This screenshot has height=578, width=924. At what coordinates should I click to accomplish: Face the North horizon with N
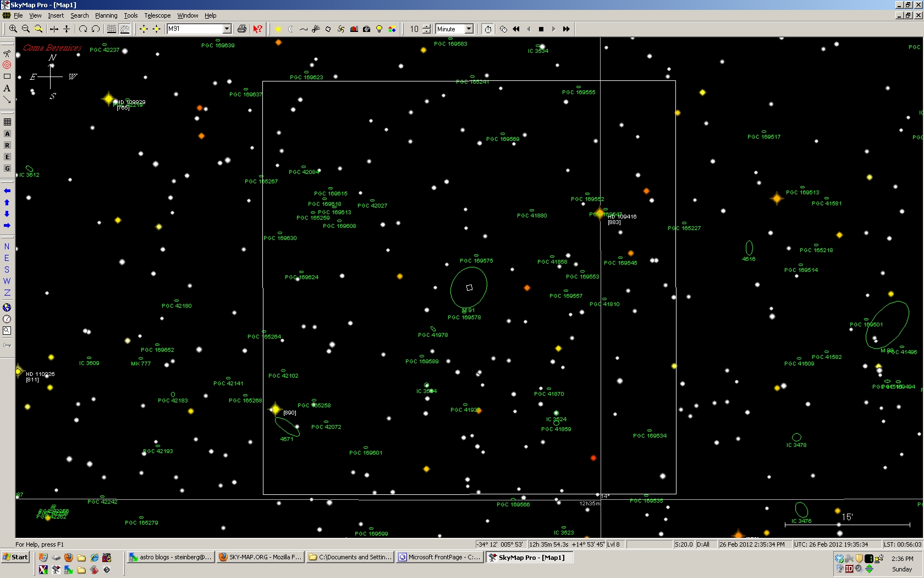point(7,247)
